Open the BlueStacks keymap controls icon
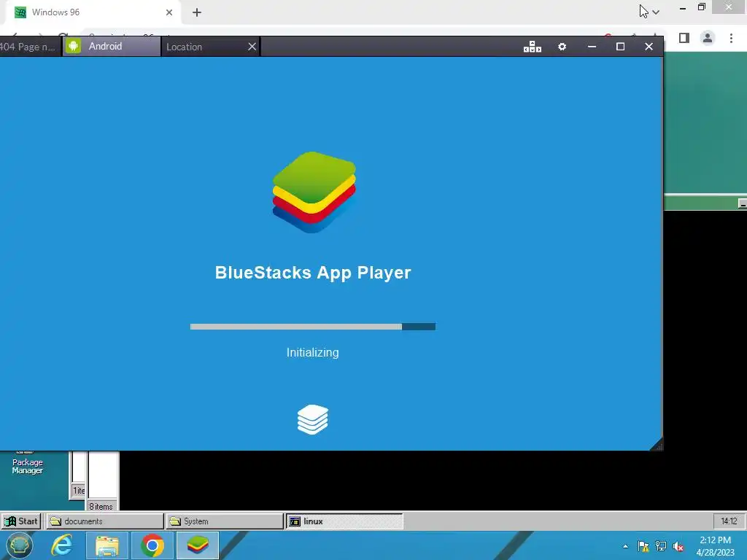 [532, 47]
